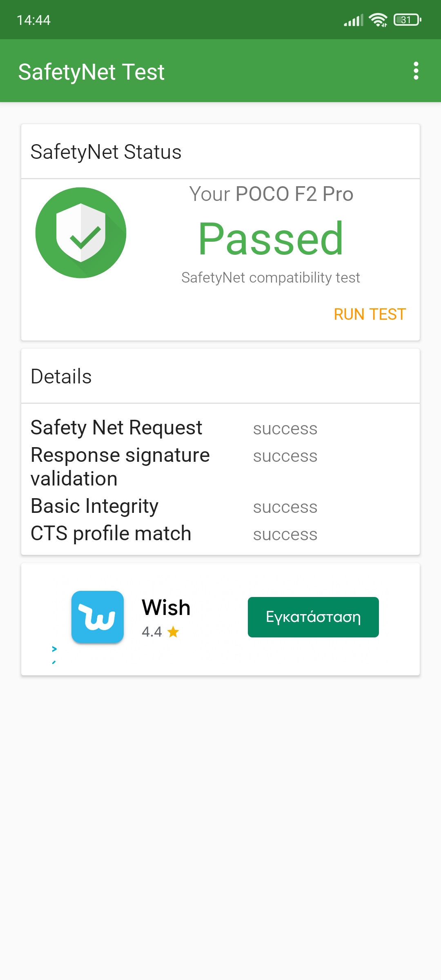Tap the large Passed result text
Viewport: 441px width, 980px height.
[x=271, y=239]
